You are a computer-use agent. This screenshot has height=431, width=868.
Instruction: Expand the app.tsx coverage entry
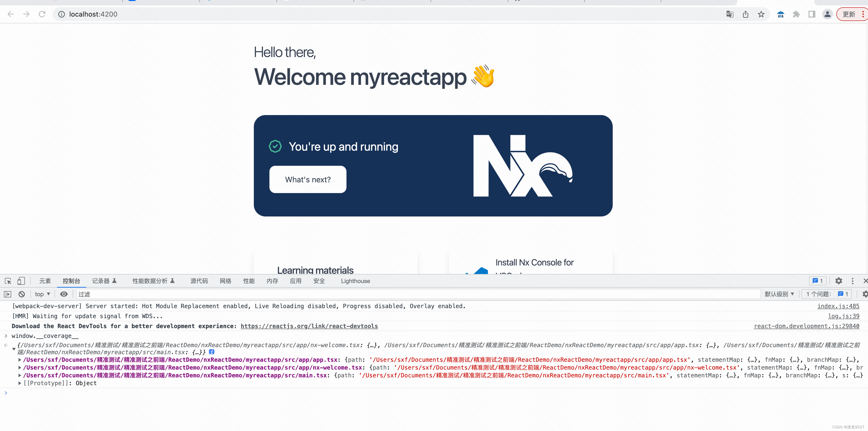click(x=20, y=360)
